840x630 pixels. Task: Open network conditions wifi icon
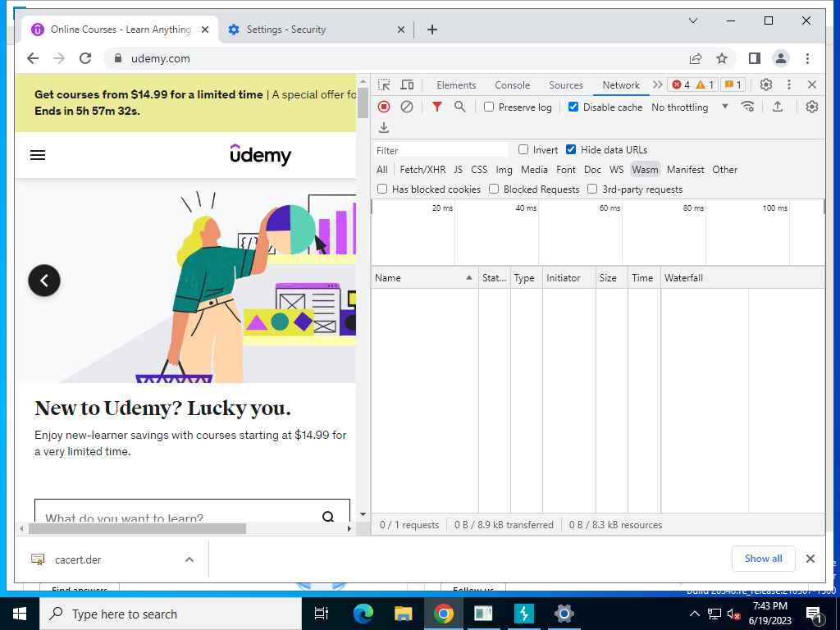click(x=748, y=107)
